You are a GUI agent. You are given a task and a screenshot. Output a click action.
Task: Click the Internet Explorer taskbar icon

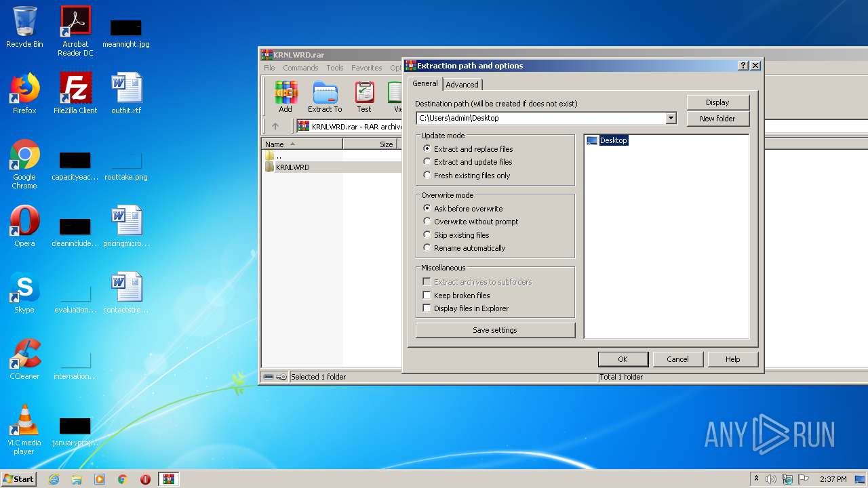pos(54,479)
